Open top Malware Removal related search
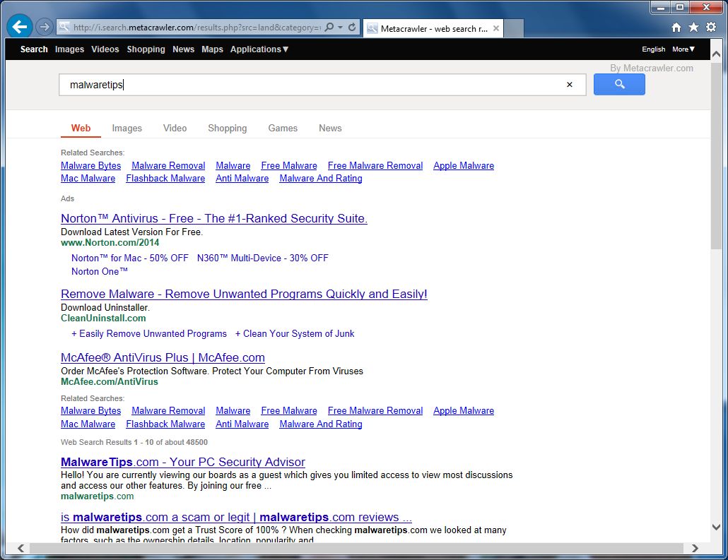Image resolution: width=728 pixels, height=560 pixels. tap(168, 166)
